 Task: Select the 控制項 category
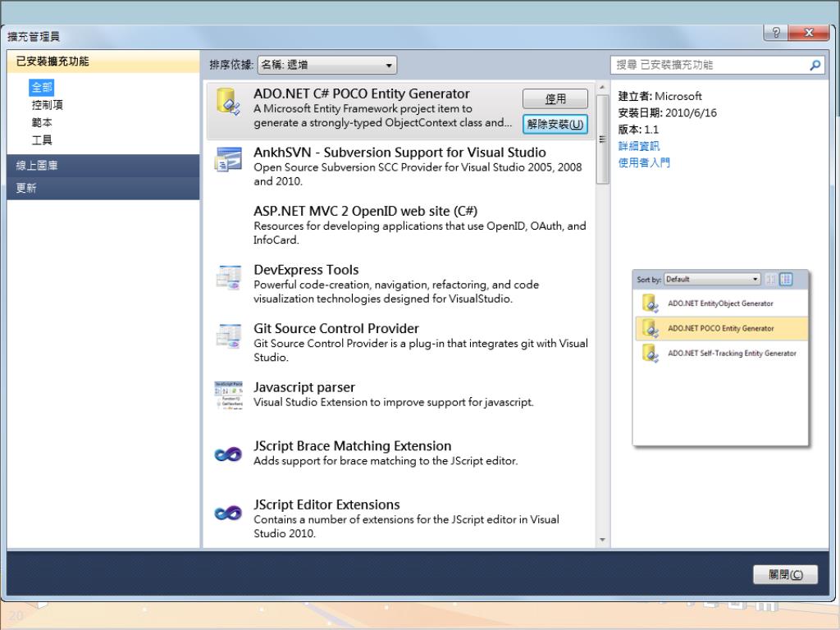click(47, 105)
